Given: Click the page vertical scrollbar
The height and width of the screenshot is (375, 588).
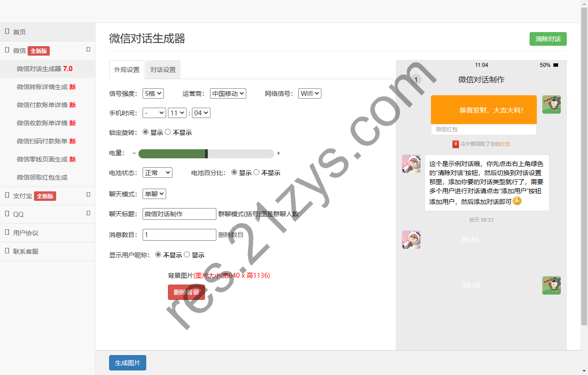Looking at the screenshot, I should tap(584, 167).
